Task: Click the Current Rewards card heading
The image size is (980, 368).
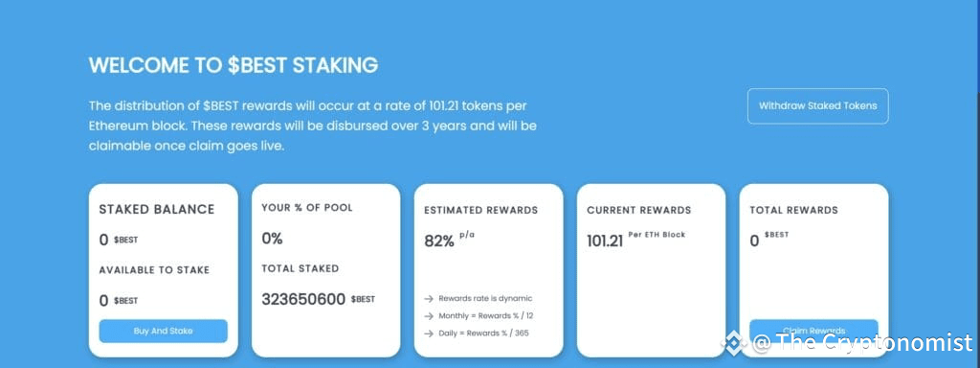Action: point(638,210)
